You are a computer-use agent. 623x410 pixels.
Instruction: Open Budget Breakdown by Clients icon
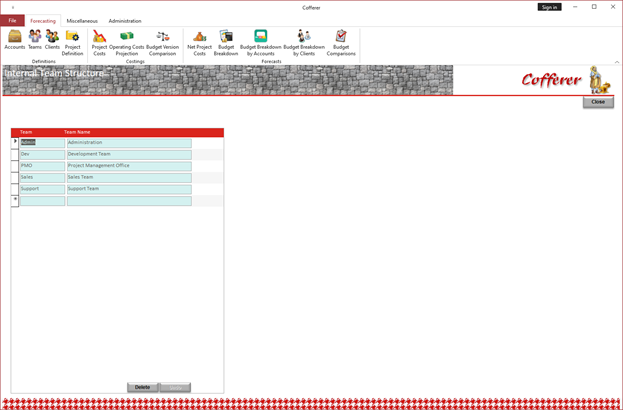(x=304, y=43)
